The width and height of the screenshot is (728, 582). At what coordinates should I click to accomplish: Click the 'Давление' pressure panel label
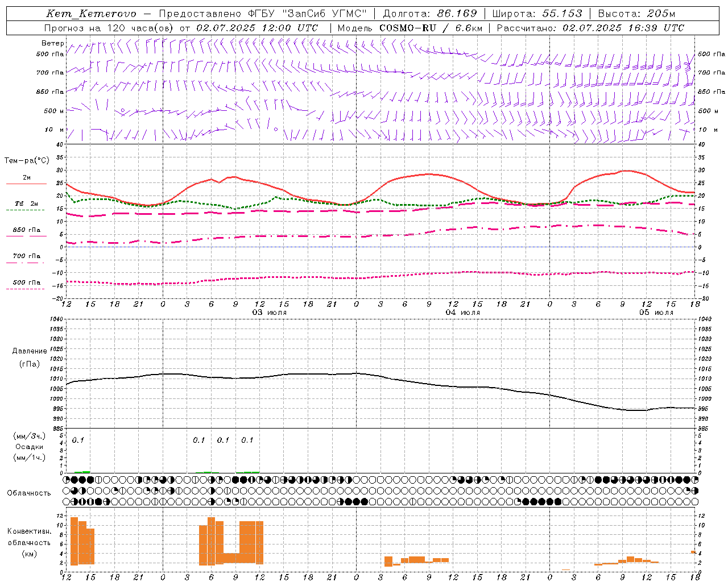point(30,351)
